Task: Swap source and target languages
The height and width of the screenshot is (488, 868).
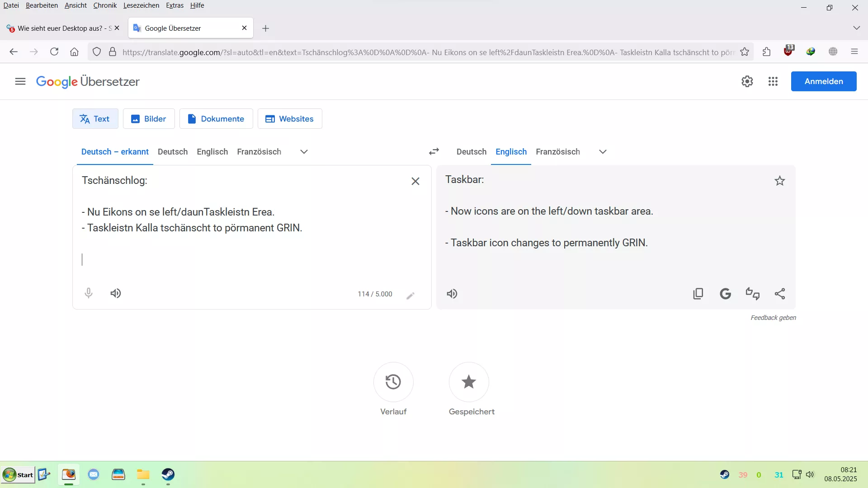Action: [434, 151]
